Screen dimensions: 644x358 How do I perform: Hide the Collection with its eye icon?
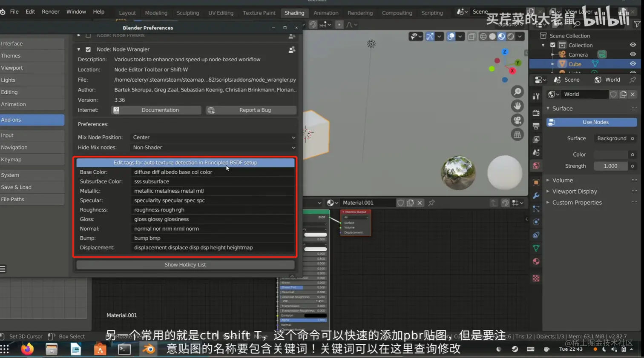coord(633,45)
